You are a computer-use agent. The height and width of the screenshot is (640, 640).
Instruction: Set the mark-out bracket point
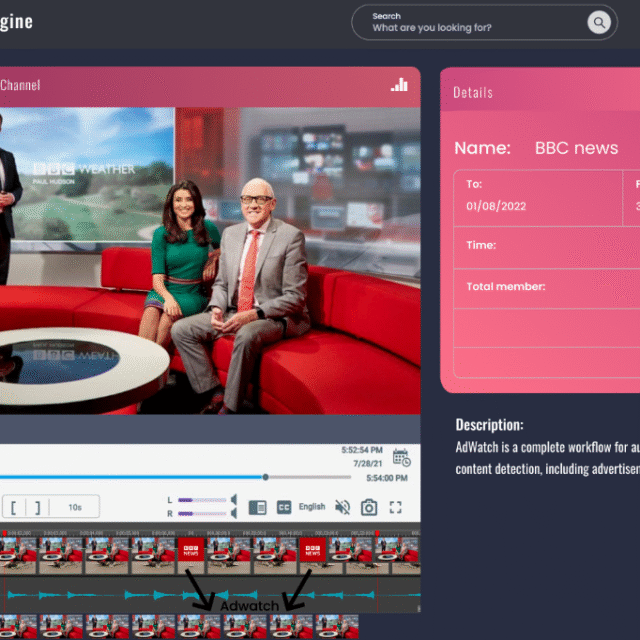click(38, 507)
